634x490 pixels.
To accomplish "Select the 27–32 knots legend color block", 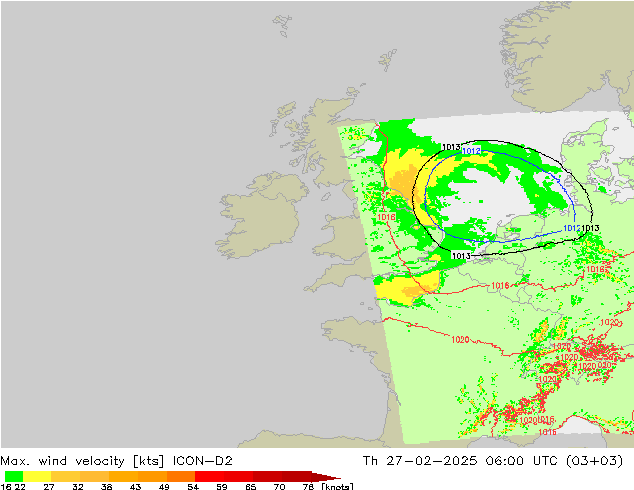I will 66,476.
